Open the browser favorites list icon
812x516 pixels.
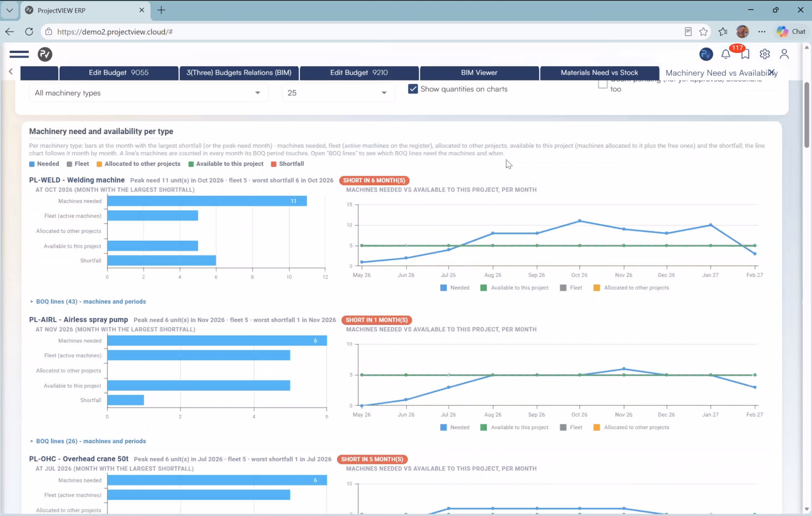pyautogui.click(x=723, y=32)
